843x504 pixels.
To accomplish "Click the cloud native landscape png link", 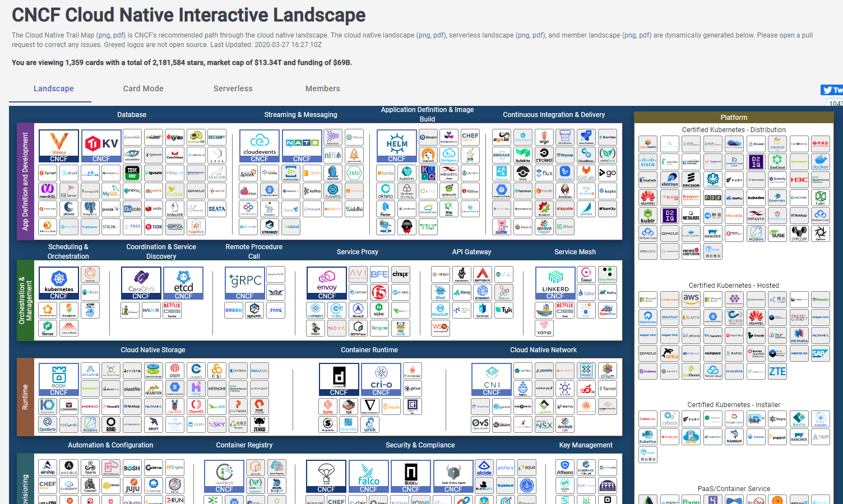I will (424, 35).
